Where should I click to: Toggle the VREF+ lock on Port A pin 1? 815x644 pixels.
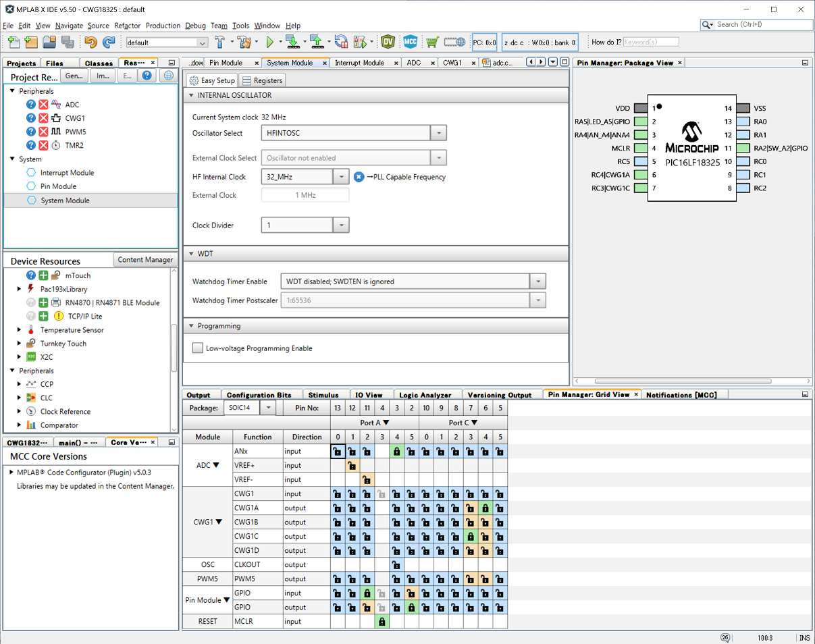352,465
